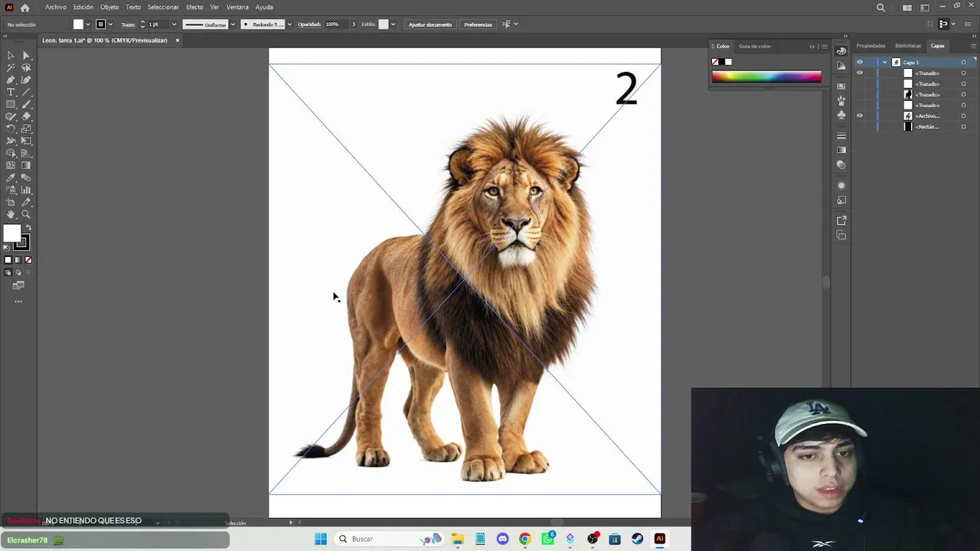Open the Objeto menu

pos(109,7)
